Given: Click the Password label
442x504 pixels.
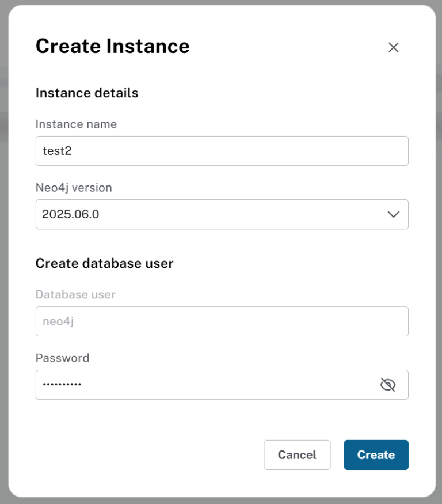Looking at the screenshot, I should pyautogui.click(x=63, y=358).
